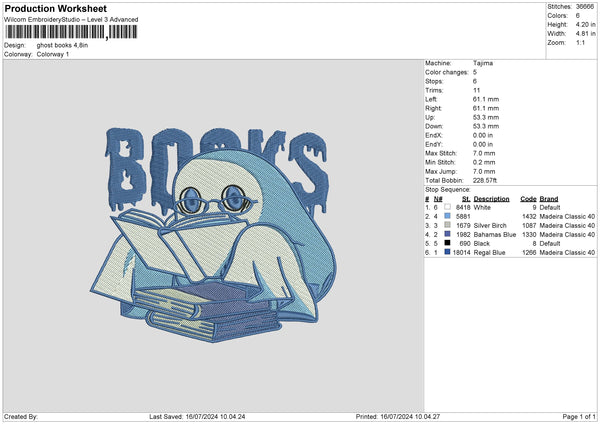The height and width of the screenshot is (424, 600).
Task: Click the 'Stops:' label
Action: [x=434, y=81]
